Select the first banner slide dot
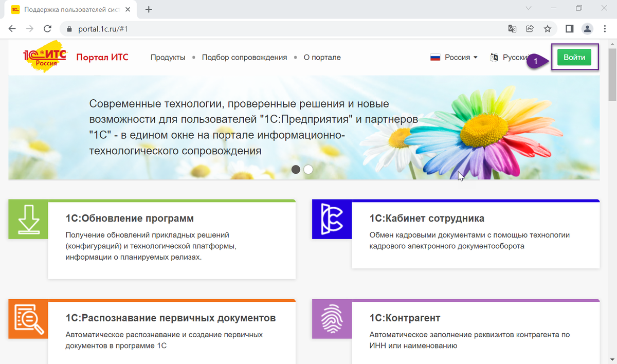 pos(296,169)
